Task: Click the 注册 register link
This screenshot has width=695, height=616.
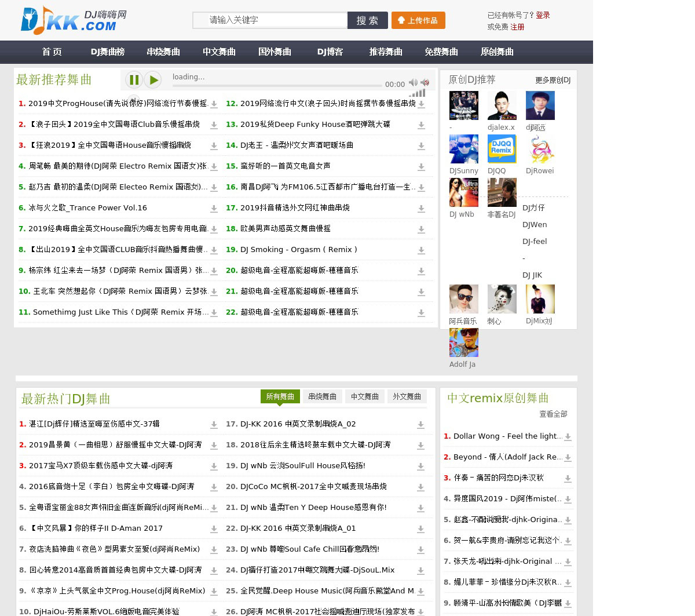Action: 517,27
